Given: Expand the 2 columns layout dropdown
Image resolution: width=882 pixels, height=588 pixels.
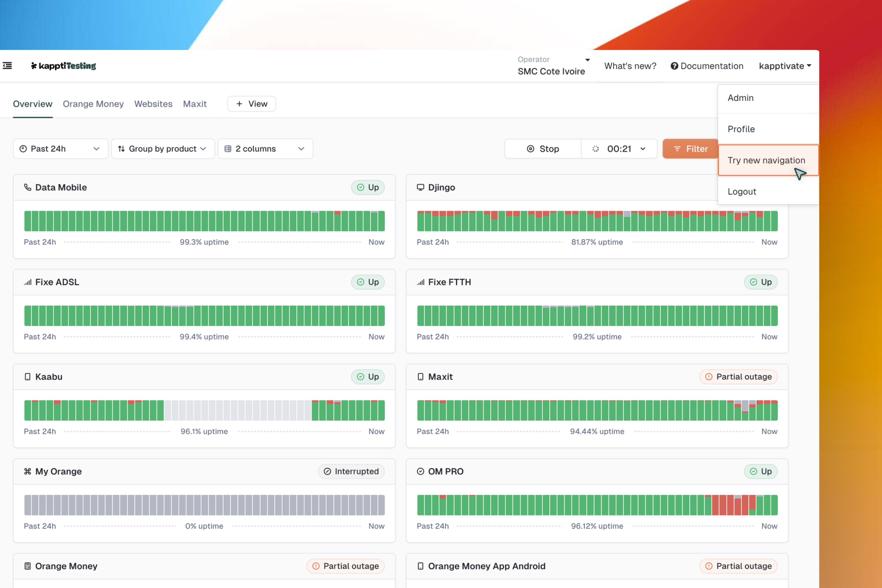Looking at the screenshot, I should [265, 149].
